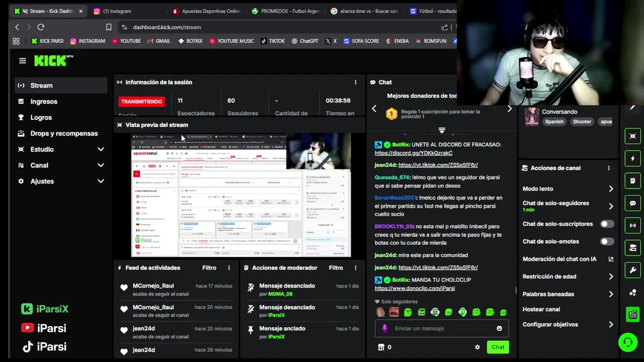
Task: Click the Kick logo in header
Action: tap(53, 60)
